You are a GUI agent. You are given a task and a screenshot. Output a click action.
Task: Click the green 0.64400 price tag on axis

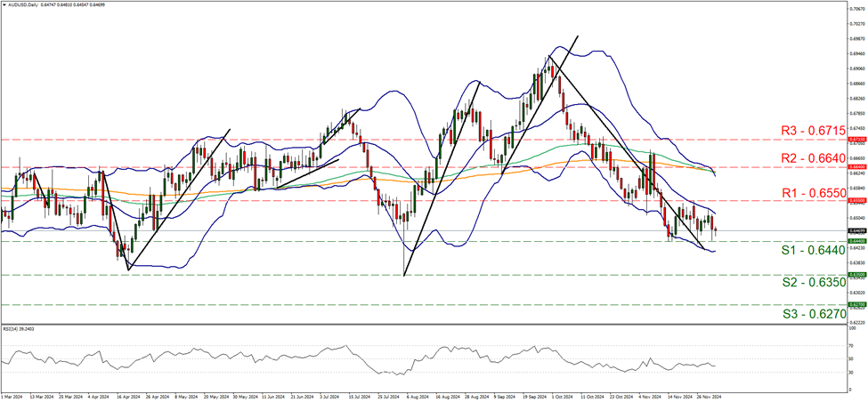(856, 241)
